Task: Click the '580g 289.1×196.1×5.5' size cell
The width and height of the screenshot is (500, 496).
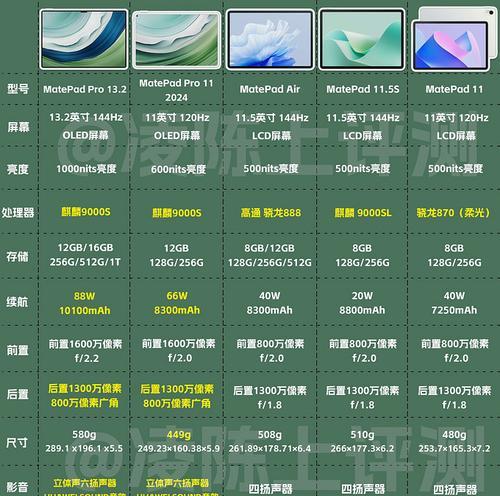Action: tap(84, 442)
